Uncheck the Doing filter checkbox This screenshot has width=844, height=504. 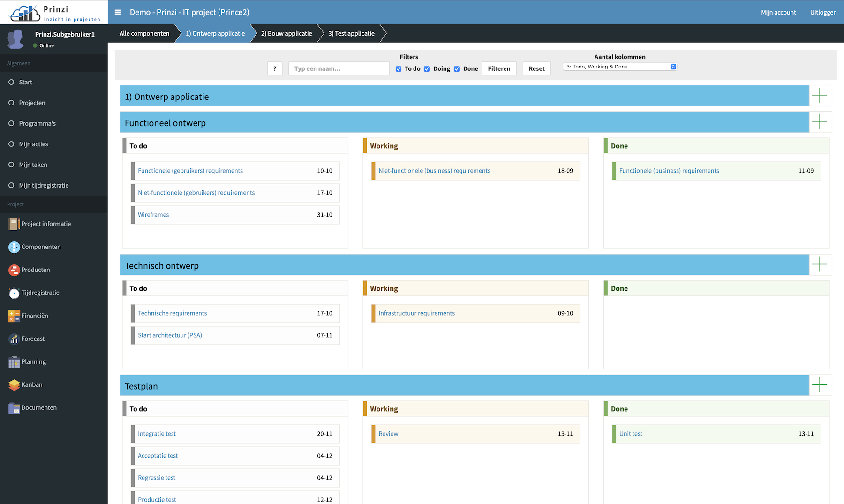(x=427, y=69)
